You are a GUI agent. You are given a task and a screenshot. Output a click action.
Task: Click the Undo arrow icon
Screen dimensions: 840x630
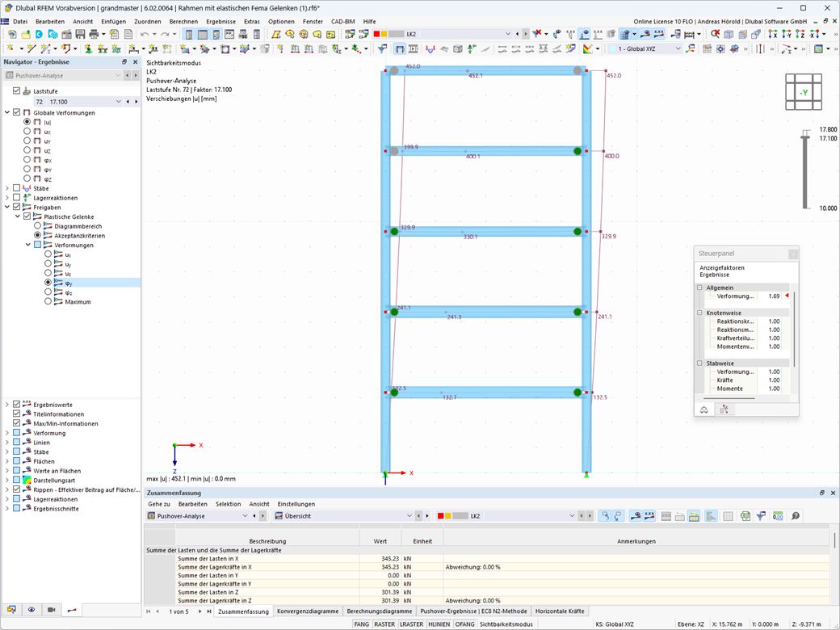pos(145,34)
